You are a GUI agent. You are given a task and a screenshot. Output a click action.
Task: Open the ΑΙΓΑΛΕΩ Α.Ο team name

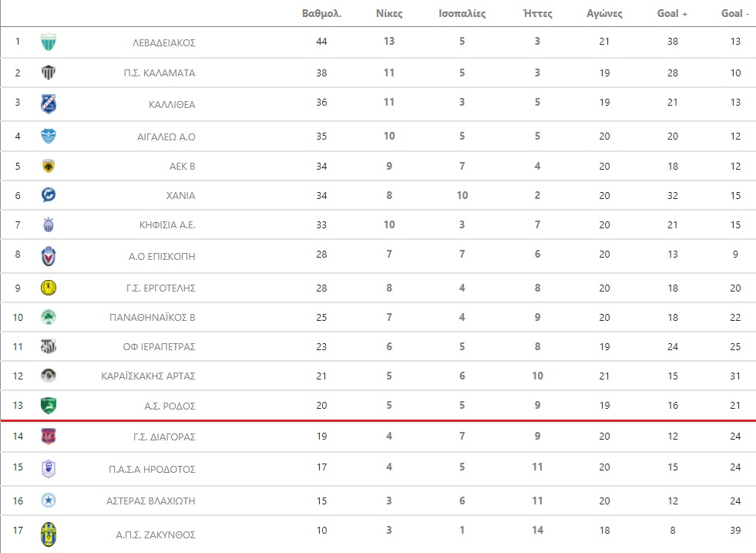point(166,137)
